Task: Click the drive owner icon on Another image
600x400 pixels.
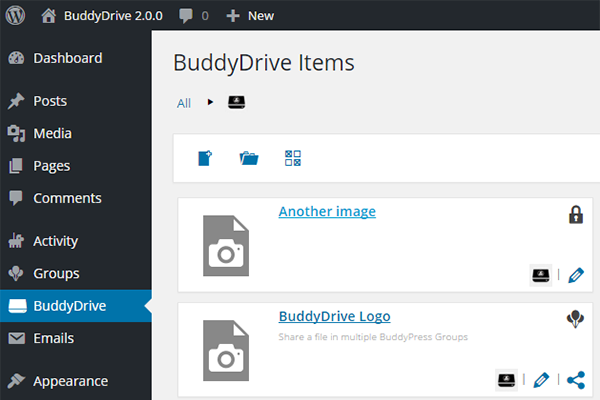Action: pyautogui.click(x=540, y=275)
